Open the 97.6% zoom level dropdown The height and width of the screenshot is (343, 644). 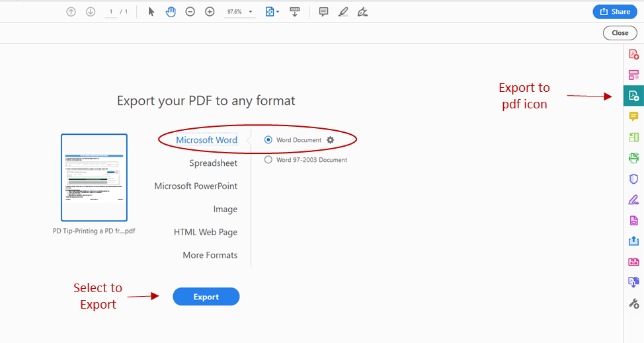240,12
